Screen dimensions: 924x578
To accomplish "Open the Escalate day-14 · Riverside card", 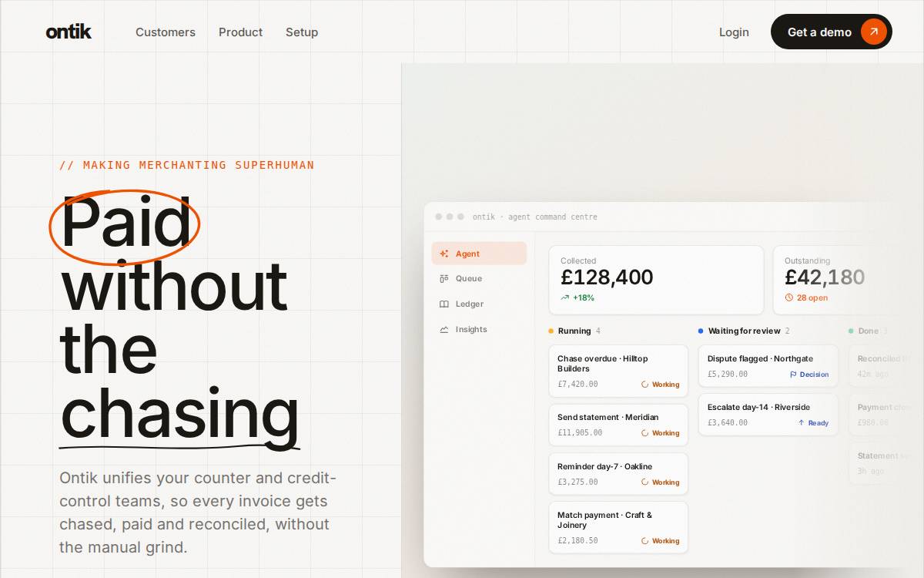I will click(x=768, y=415).
